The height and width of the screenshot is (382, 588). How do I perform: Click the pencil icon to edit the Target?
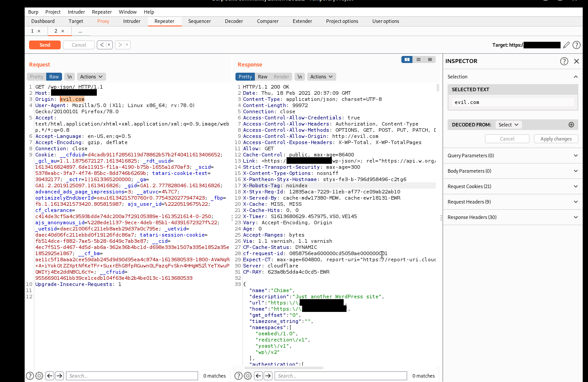tap(567, 45)
